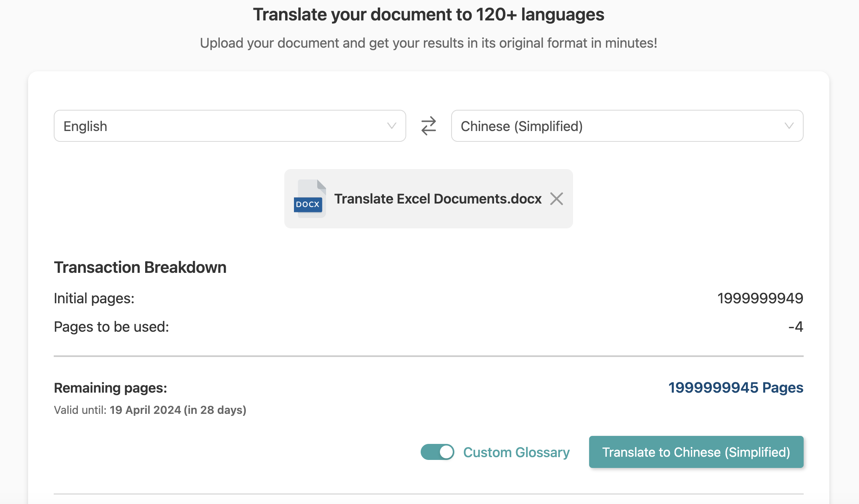Select the uploaded file Translate Excel Documents.docx

(x=438, y=199)
